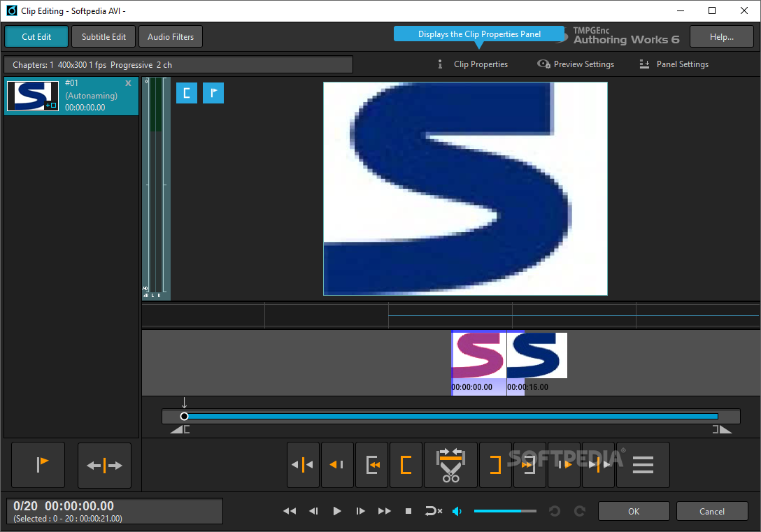Viewport: 761px width, 532px height.
Task: Select chapter #01 thumbnail in list
Action: 32,96
